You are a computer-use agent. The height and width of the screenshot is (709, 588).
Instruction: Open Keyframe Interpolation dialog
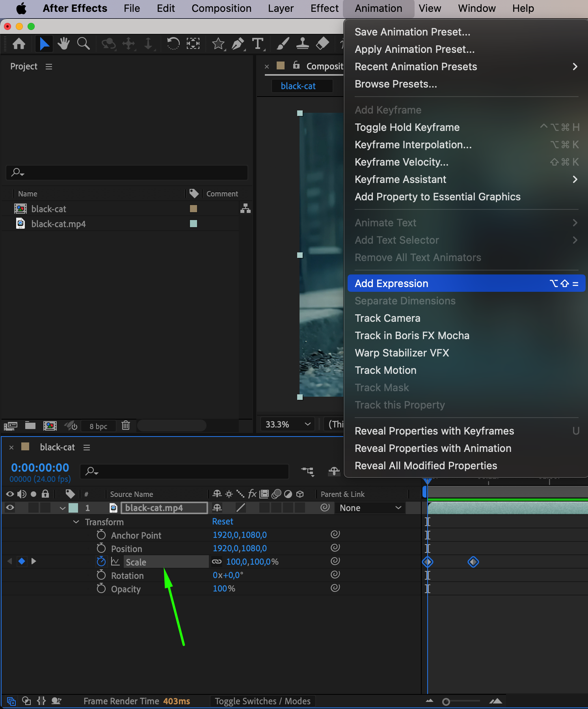[x=466, y=145]
